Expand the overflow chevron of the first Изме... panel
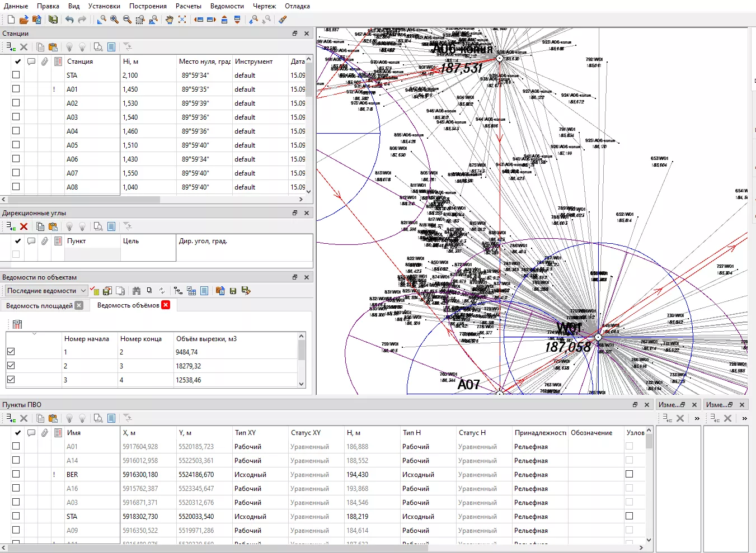The image size is (756, 553). 697,418
